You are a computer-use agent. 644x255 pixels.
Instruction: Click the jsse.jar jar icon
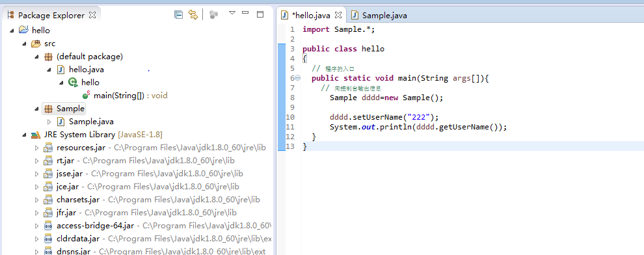(x=49, y=174)
